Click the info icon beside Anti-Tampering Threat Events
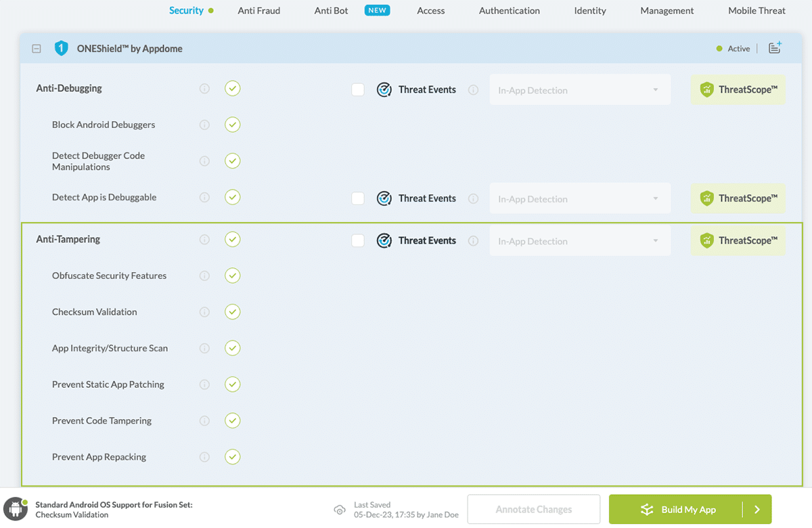The height and width of the screenshot is (528, 812). click(x=473, y=241)
